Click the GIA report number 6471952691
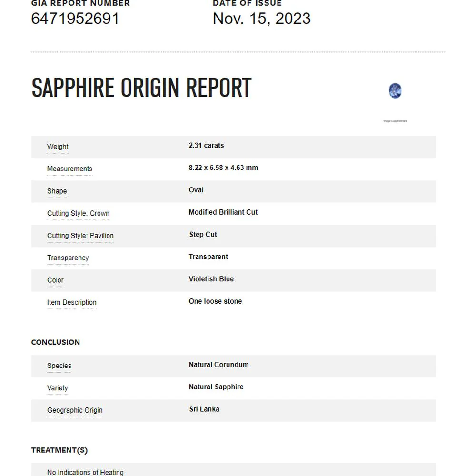The height and width of the screenshot is (476, 476). coord(75,19)
